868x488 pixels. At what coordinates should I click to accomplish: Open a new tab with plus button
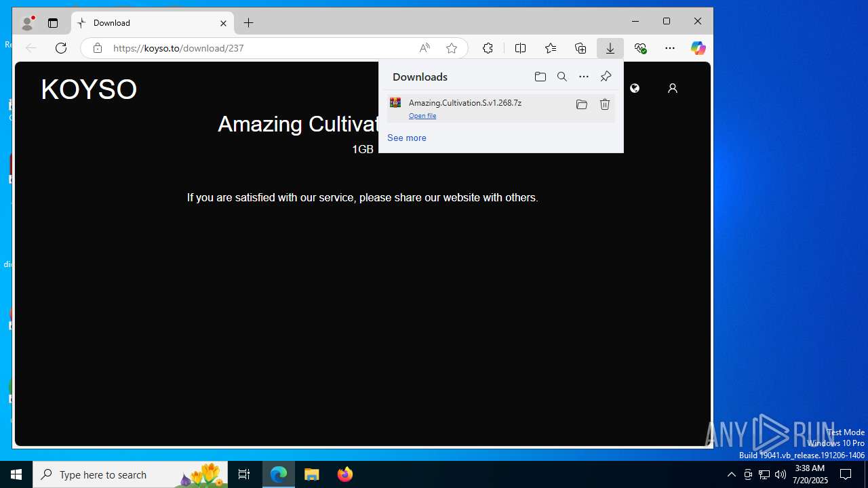249,23
